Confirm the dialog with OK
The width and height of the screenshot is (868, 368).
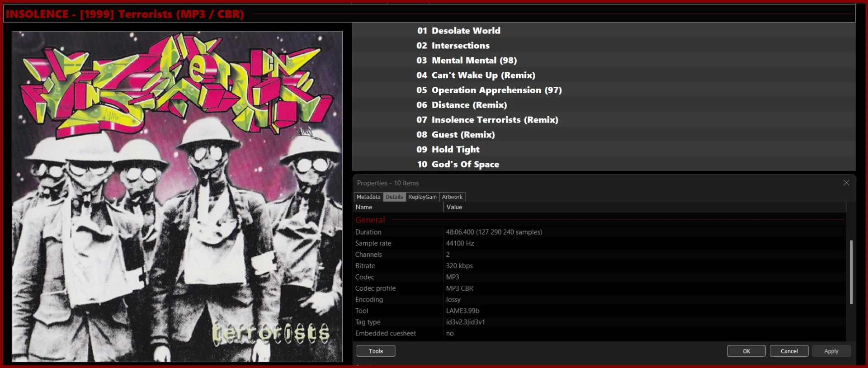click(746, 351)
